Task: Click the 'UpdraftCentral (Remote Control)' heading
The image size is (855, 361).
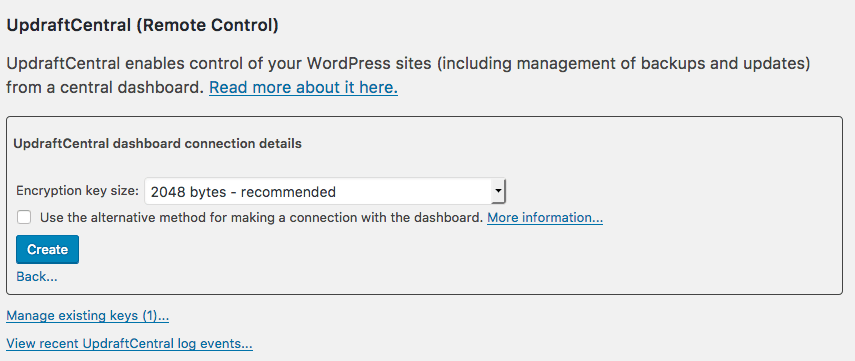Action: (x=142, y=26)
